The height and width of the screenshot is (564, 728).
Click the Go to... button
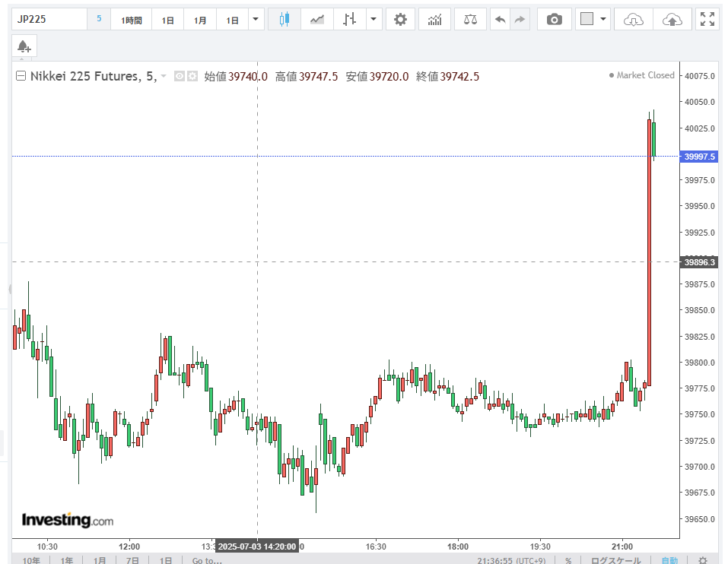click(x=206, y=560)
